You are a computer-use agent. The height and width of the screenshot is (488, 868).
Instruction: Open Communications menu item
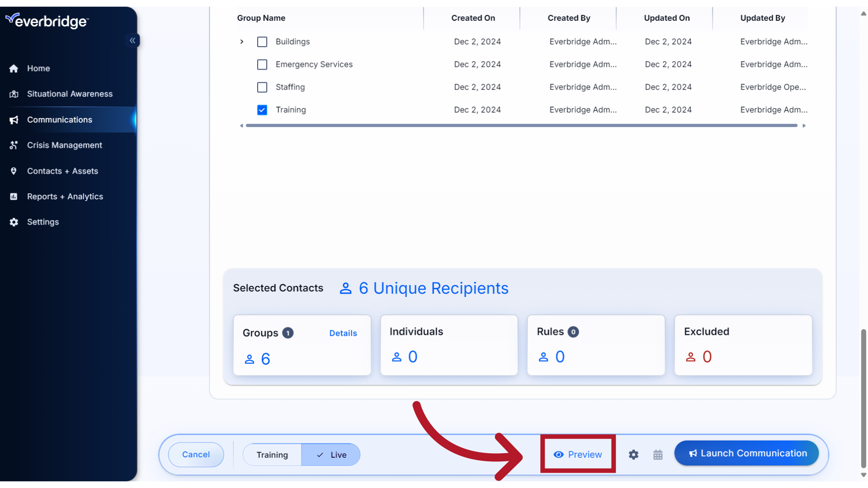tap(68, 120)
